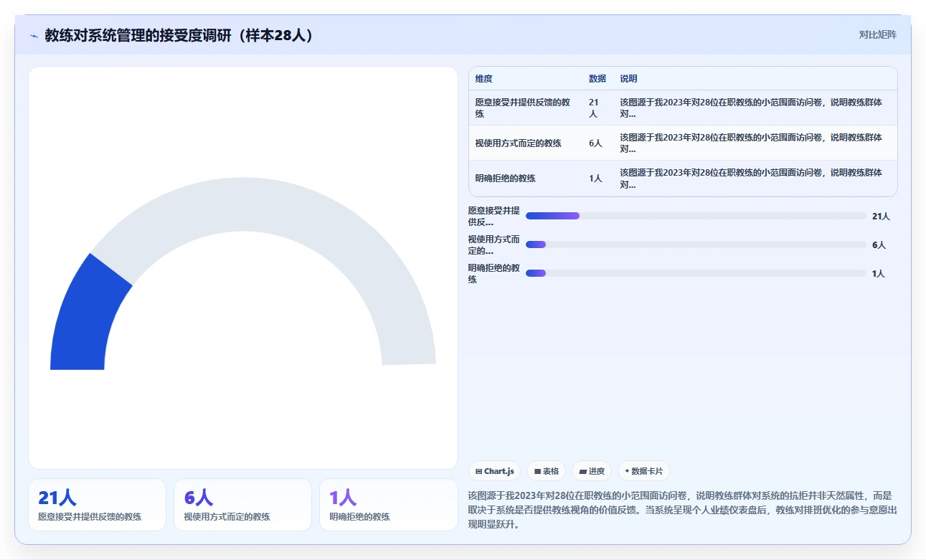Screen dimensions: 926x560
Task: Click the description in the 视使用方式 table row
Action: click(751, 143)
